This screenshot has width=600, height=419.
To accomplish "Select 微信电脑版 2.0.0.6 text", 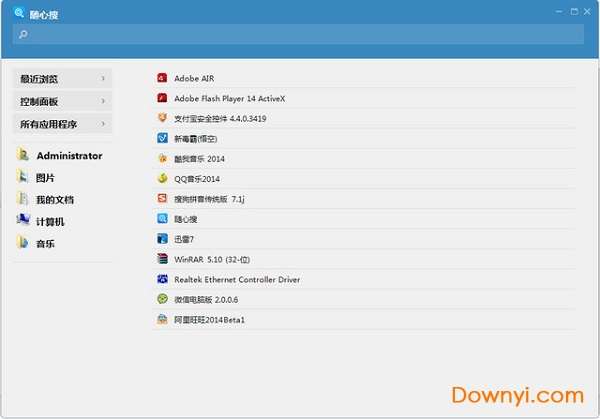I will coord(206,300).
